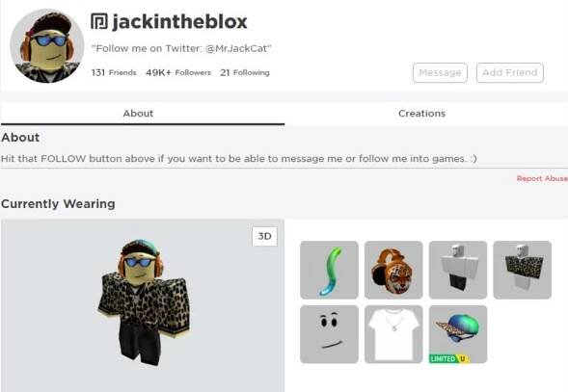Click the premium badge icon beside username
The width and height of the screenshot is (568, 392).
coord(99,21)
